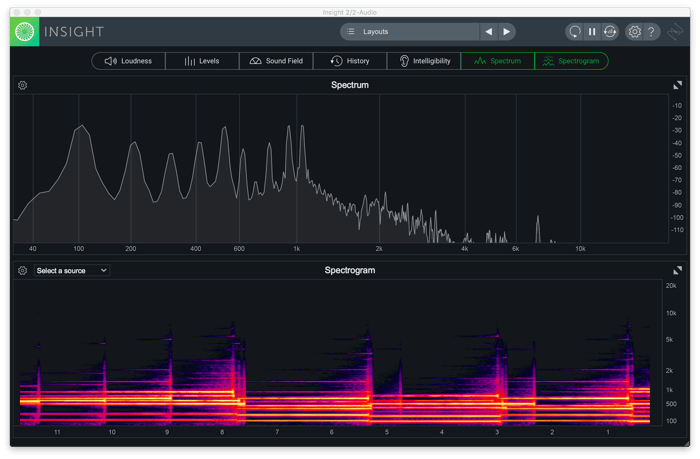The width and height of the screenshot is (700, 459).
Task: Toggle the History module tab
Action: pos(350,61)
